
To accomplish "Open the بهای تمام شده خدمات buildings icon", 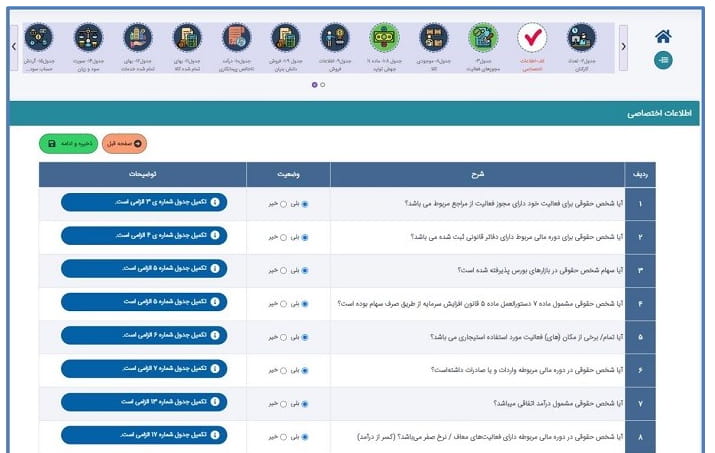I will [x=138, y=37].
